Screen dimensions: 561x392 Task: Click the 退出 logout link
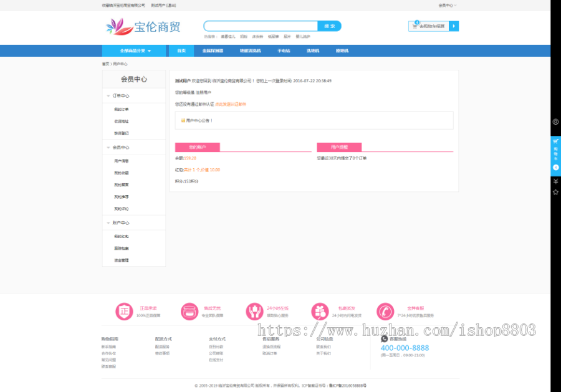(x=171, y=6)
